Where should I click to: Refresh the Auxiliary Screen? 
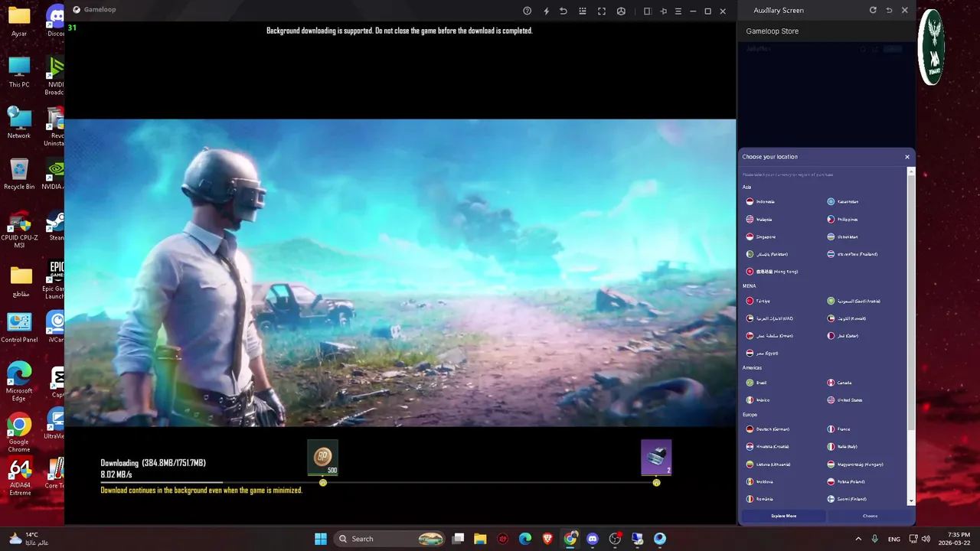873,10
